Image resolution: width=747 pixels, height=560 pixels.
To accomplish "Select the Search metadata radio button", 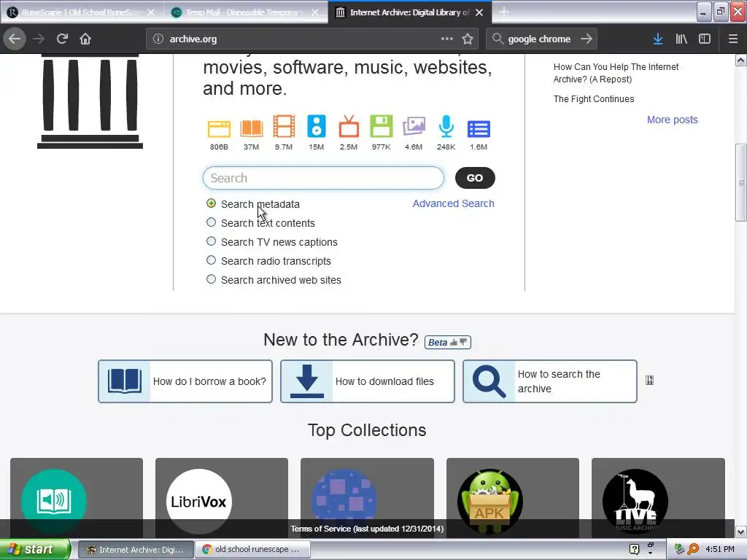I will (211, 203).
